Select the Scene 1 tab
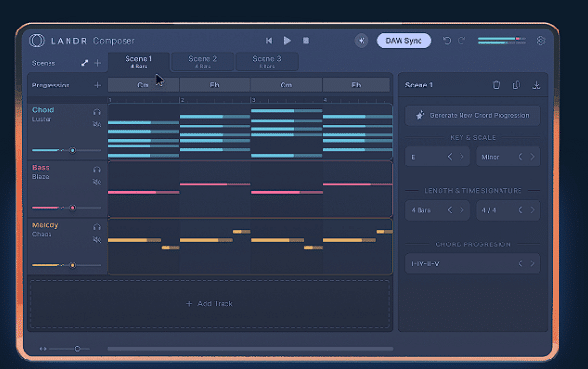Image resolution: width=588 pixels, height=369 pixels. (139, 62)
